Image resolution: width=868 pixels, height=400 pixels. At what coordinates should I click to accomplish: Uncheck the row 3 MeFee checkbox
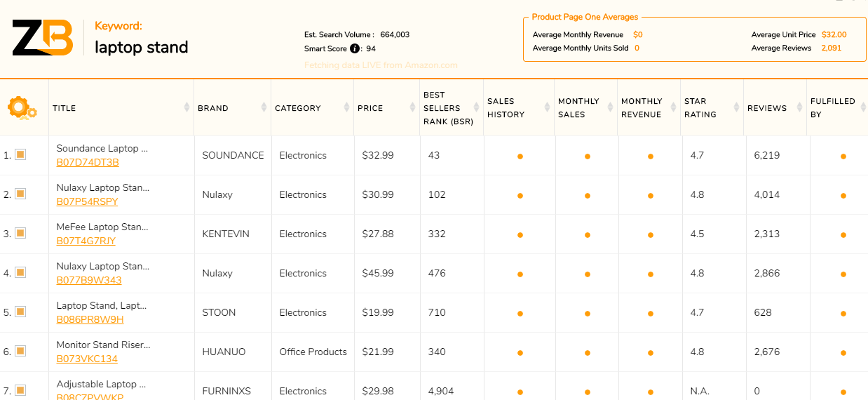20,234
